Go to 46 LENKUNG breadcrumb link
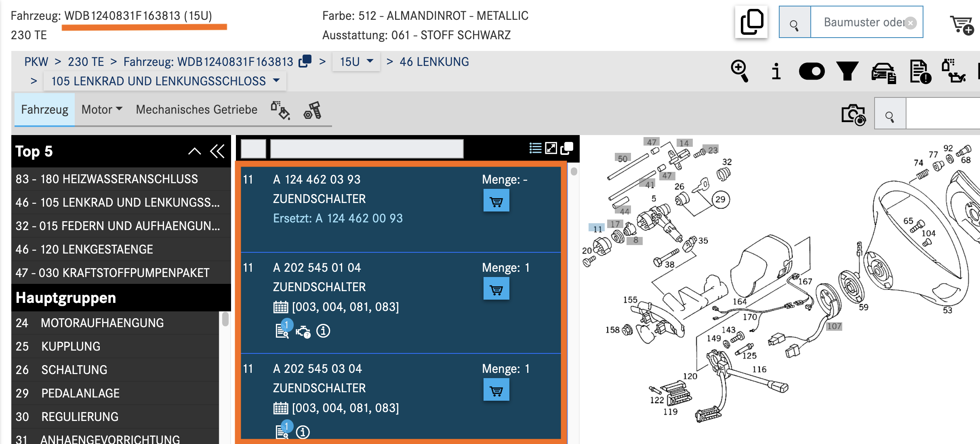Viewport: 980px width, 444px height. (x=434, y=61)
